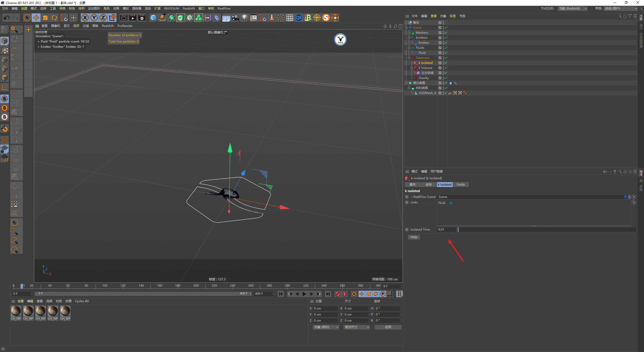
Task: Open the 对象 (相对) coordinate dropdown
Action: 326,327
